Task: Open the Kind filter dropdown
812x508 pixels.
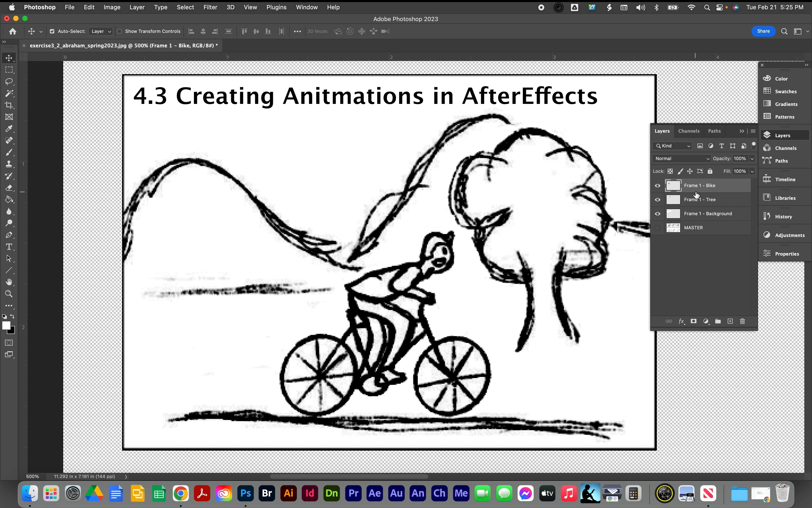Action: 673,146
